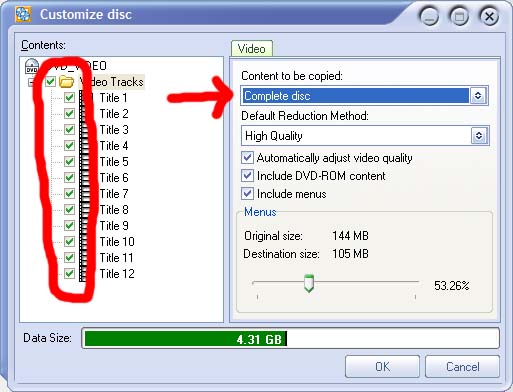Click the 144 MB original size value
The width and height of the screenshot is (513, 392).
[x=350, y=236]
